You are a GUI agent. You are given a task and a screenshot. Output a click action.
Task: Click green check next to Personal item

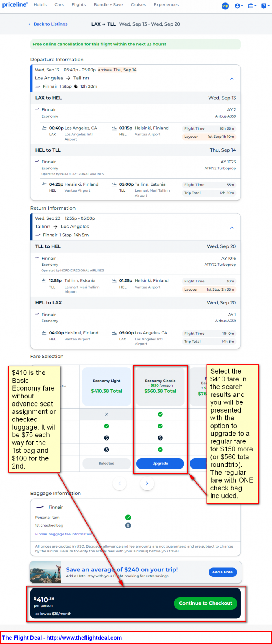tap(128, 518)
